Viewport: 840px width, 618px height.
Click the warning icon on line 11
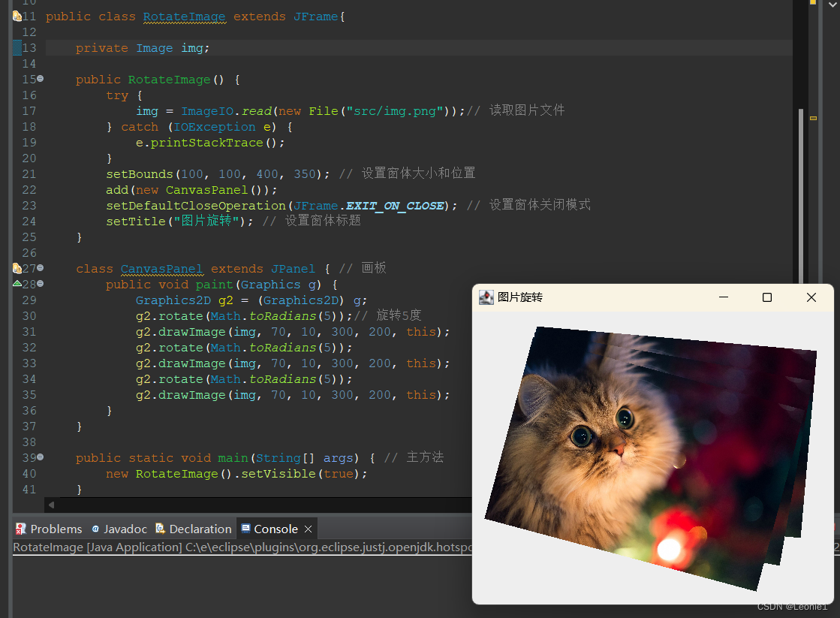(x=17, y=16)
